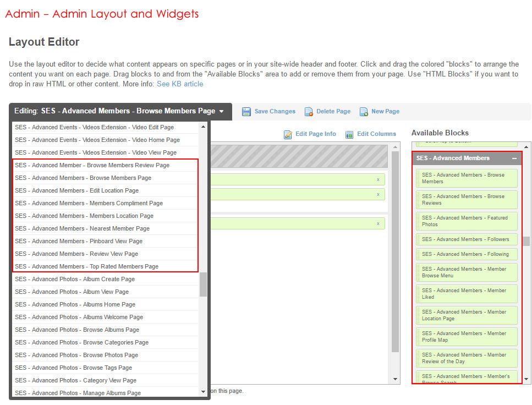Click the Save Changes text link
This screenshot has height=405, width=532.
[275, 112]
